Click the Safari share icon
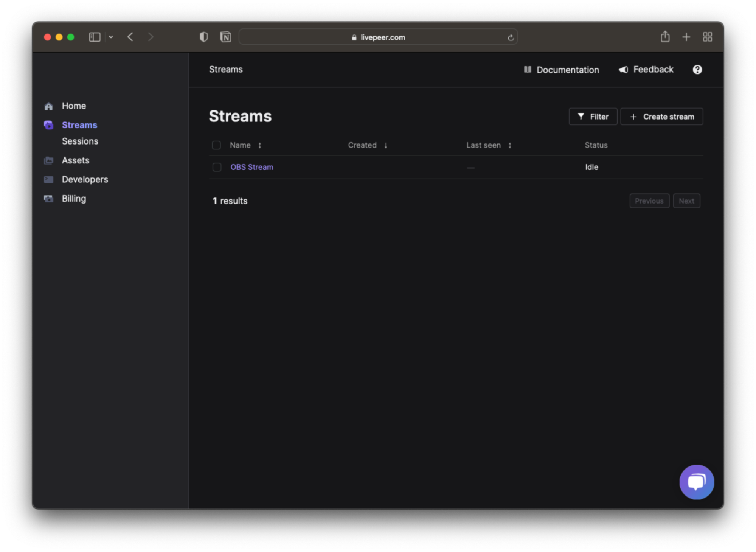This screenshot has width=756, height=552. 665,37
